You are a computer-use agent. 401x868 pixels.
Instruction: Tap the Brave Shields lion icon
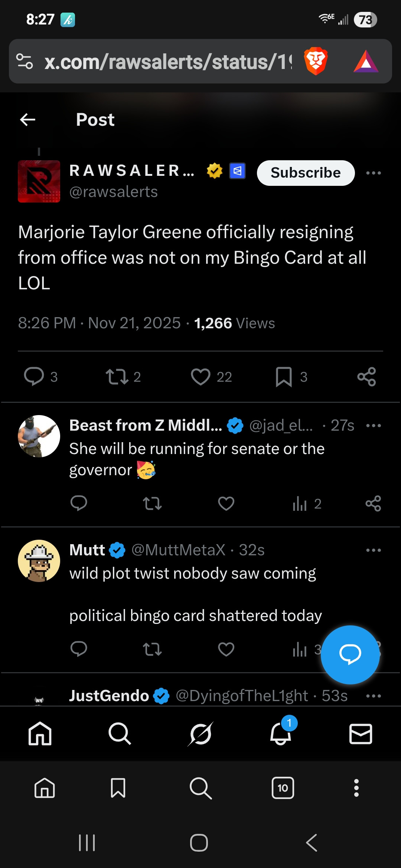pos(316,61)
